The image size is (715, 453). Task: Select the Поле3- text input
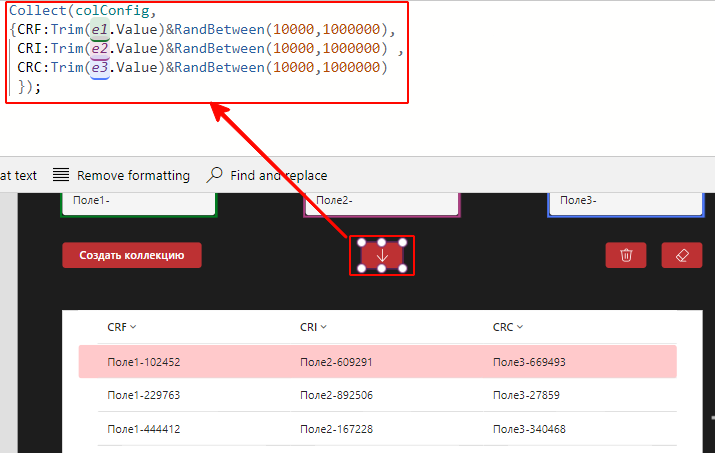624,201
